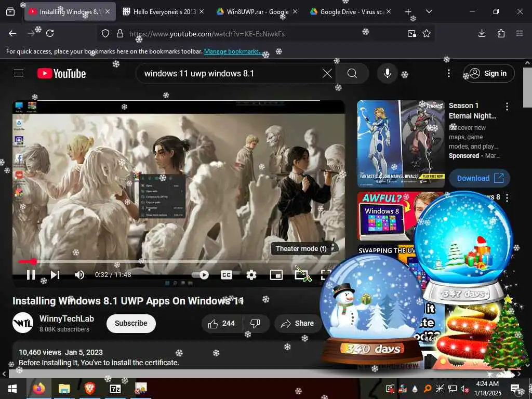The width and height of the screenshot is (532, 399).
Task: Toggle autoplay switch in player
Action: pyautogui.click(x=200, y=275)
